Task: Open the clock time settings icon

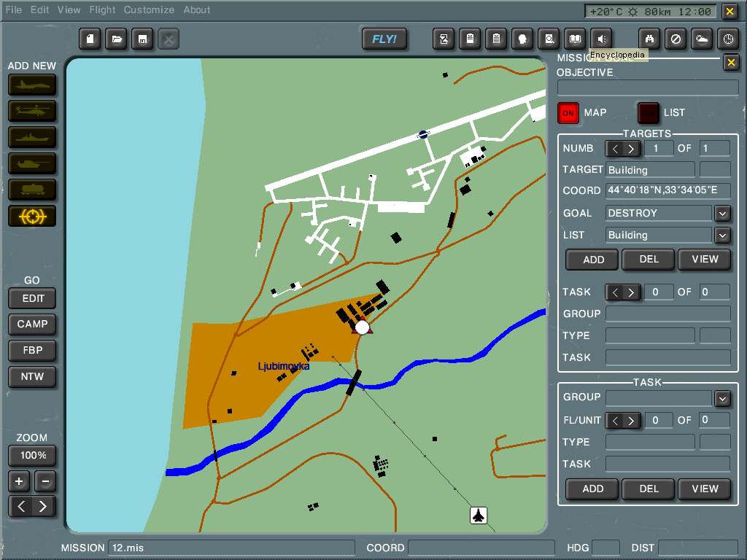Action: (x=727, y=39)
